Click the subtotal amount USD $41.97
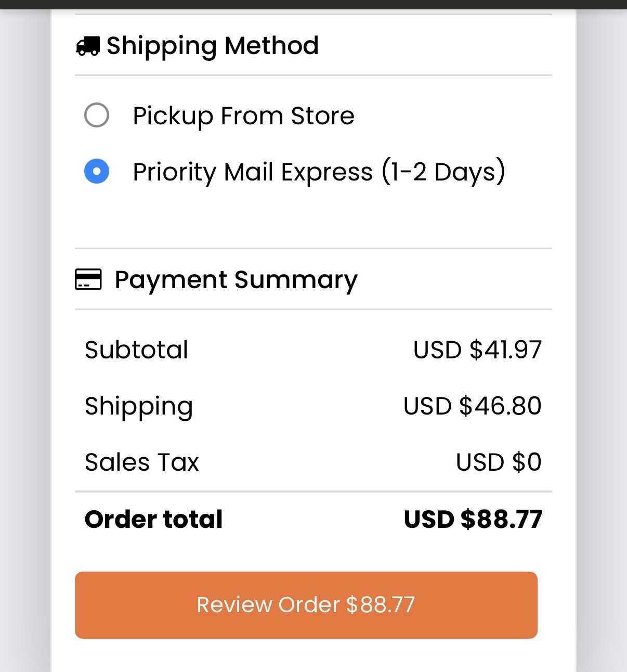 pyautogui.click(x=477, y=350)
